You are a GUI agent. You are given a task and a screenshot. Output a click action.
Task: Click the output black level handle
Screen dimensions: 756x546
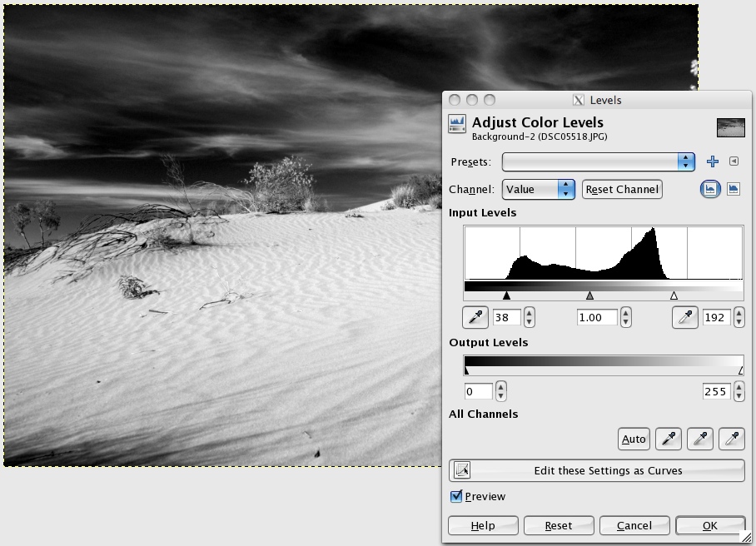pyautogui.click(x=466, y=370)
